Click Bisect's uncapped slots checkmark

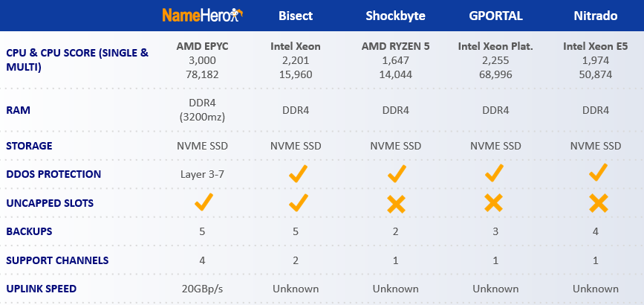[x=298, y=202]
